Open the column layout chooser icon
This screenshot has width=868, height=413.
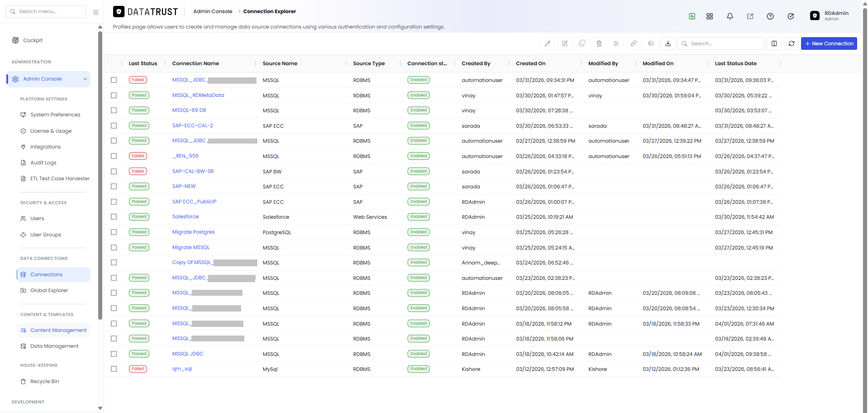point(774,43)
